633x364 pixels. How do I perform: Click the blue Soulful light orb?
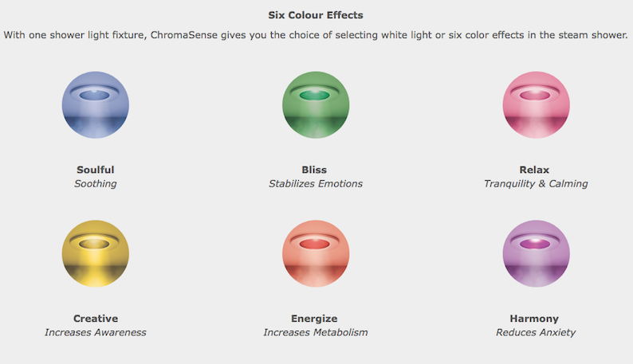[x=96, y=105]
